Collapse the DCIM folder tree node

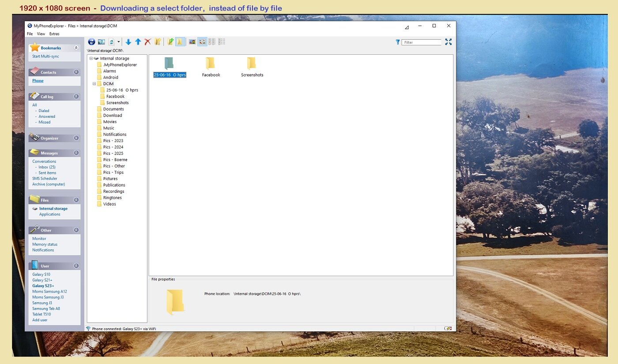(94, 84)
